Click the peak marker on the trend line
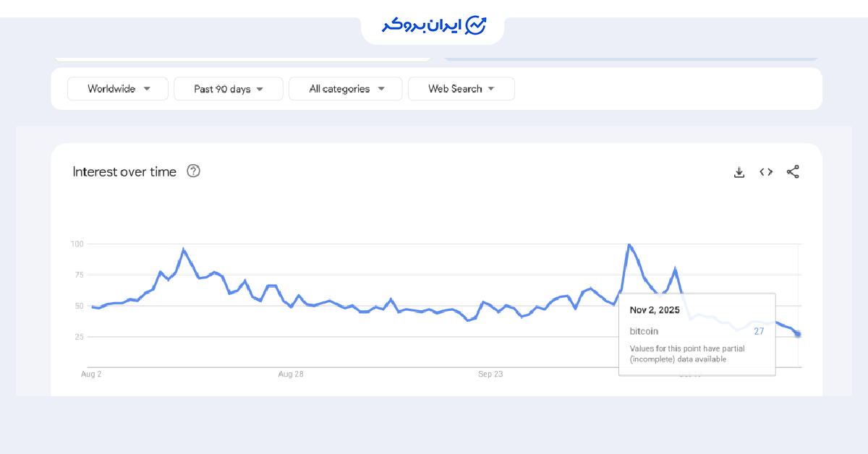 (x=629, y=244)
